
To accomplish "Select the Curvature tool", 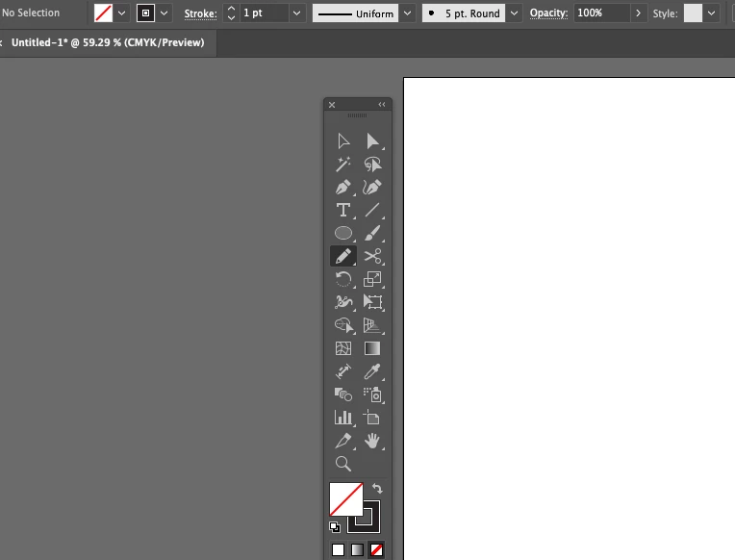I will 372,187.
